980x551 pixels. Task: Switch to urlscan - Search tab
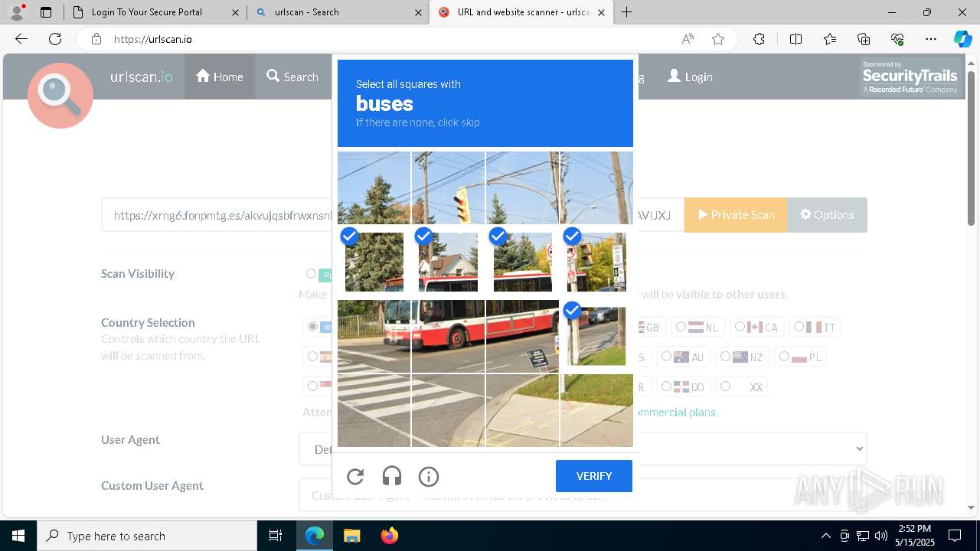pos(338,12)
